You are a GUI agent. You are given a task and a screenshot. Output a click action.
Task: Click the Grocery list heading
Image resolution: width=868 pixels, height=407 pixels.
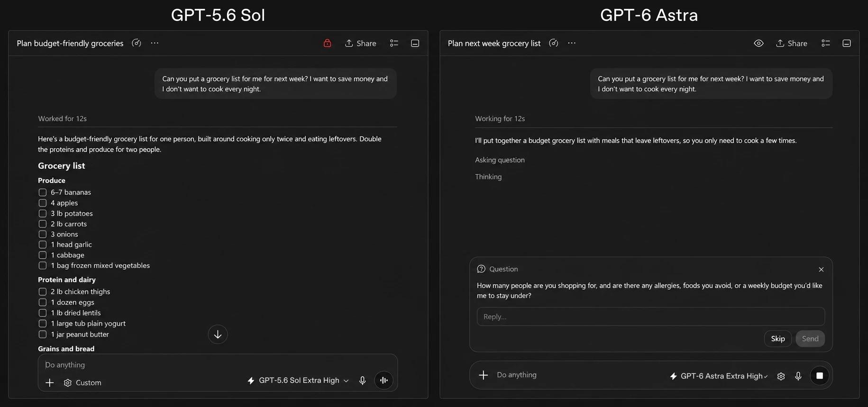pyautogui.click(x=62, y=166)
